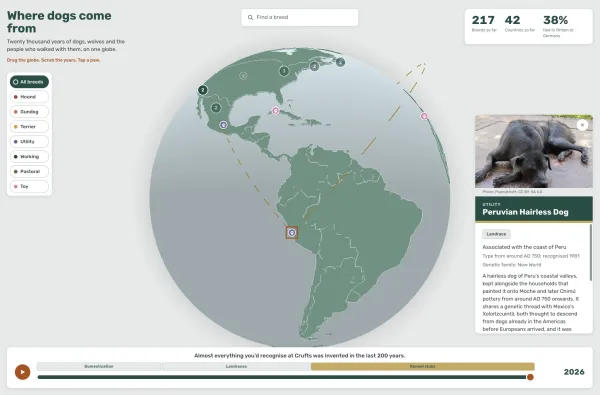Screen dimensions: 600x395
Task: Click the 2026 year readout
Action: pyautogui.click(x=574, y=372)
